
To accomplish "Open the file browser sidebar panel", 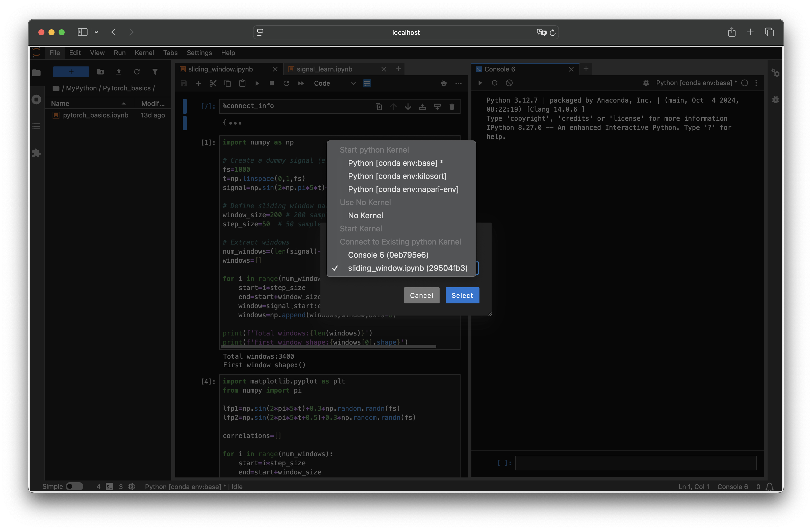I will point(37,73).
